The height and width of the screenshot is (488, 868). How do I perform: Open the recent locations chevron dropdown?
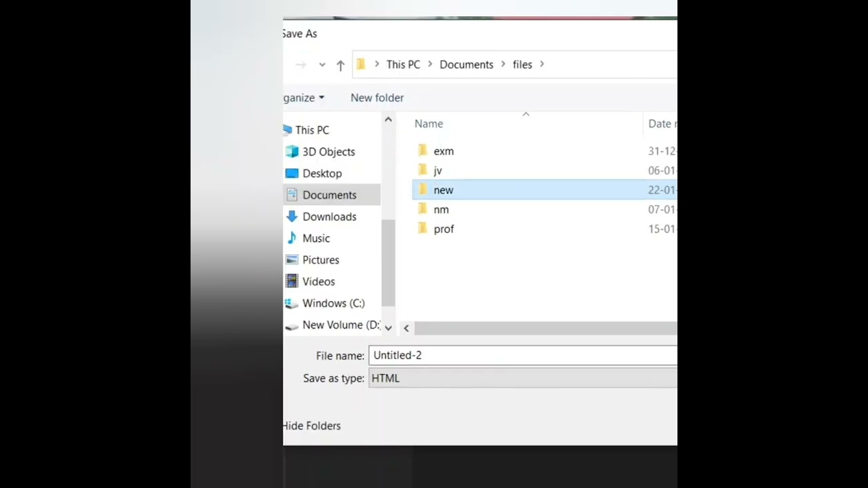tap(322, 65)
